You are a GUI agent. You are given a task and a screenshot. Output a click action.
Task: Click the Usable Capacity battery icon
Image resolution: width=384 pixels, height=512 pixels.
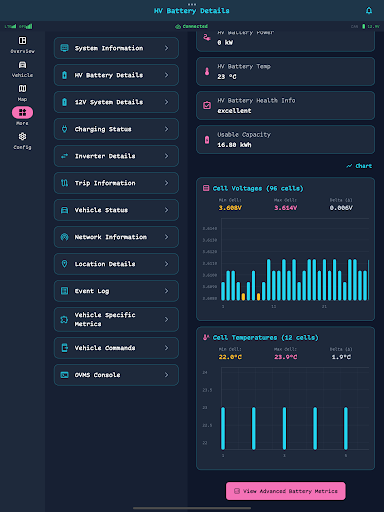click(207, 140)
